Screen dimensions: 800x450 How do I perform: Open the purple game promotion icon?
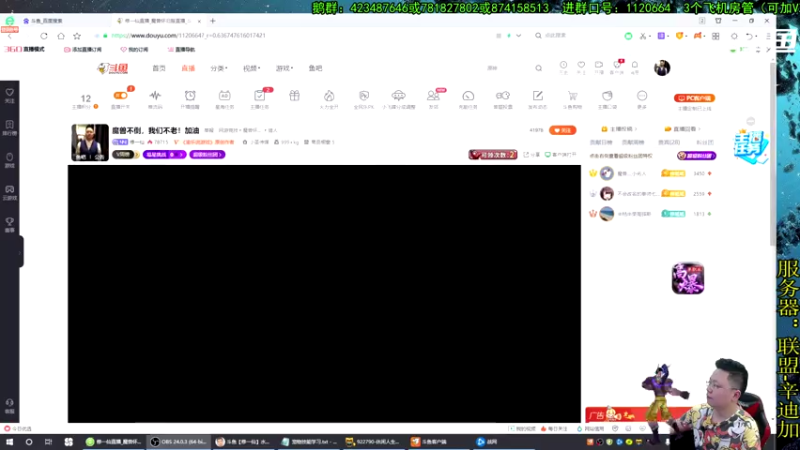688,279
